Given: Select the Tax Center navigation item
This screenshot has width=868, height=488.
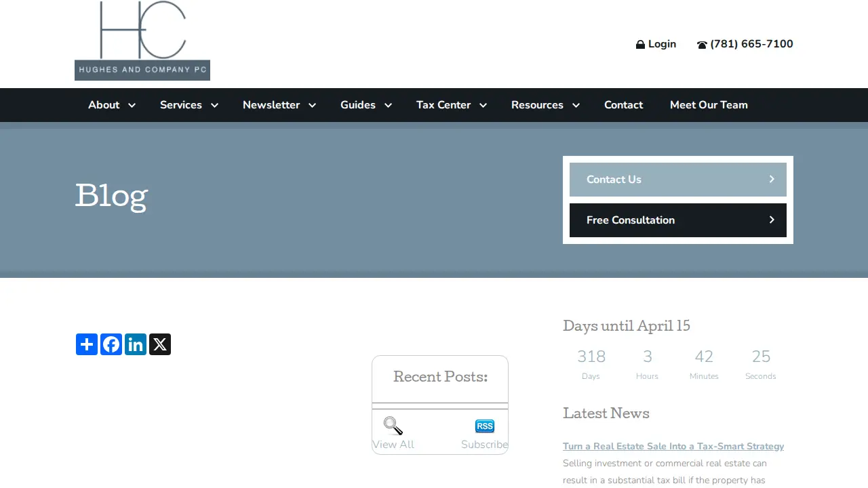Looking at the screenshot, I should tap(443, 105).
